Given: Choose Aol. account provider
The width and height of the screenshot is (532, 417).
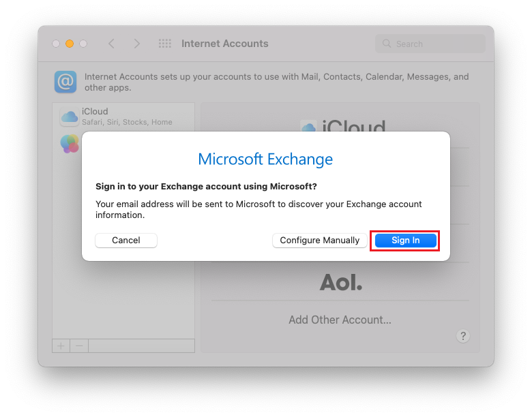Looking at the screenshot, I should point(340,282).
